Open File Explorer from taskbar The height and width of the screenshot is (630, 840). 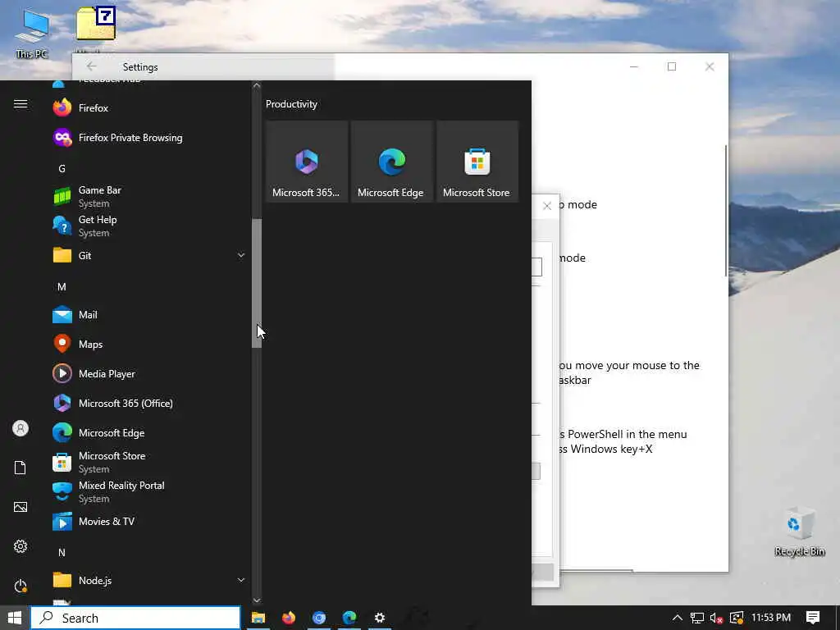(258, 618)
